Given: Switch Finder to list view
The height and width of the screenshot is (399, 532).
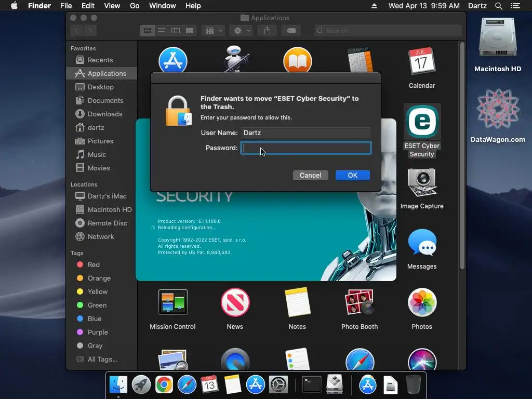Looking at the screenshot, I should [x=162, y=31].
